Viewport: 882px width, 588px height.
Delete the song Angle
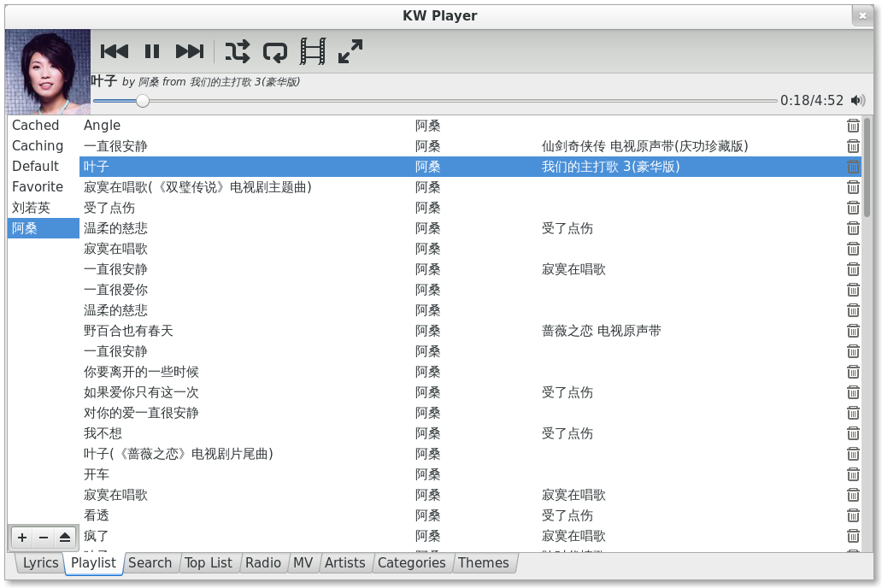(x=853, y=126)
